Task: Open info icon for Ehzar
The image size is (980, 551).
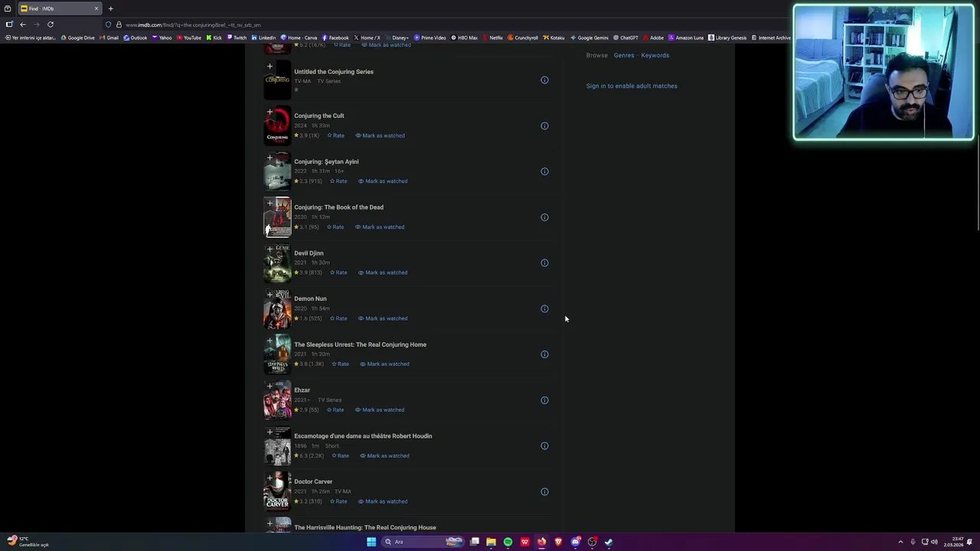Action: (544, 400)
